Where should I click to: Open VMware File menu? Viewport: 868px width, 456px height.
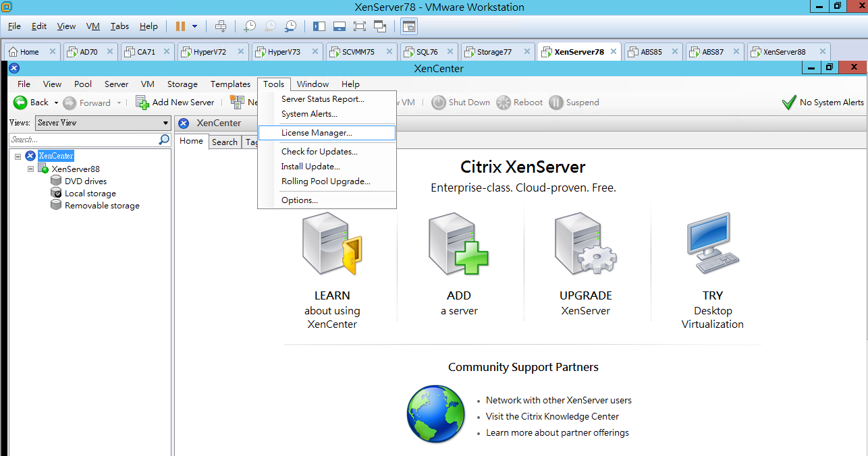[15, 26]
